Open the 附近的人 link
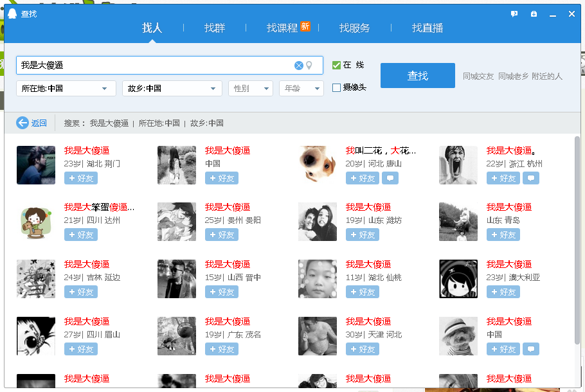Viewport: 585px width, 392px height. 547,76
